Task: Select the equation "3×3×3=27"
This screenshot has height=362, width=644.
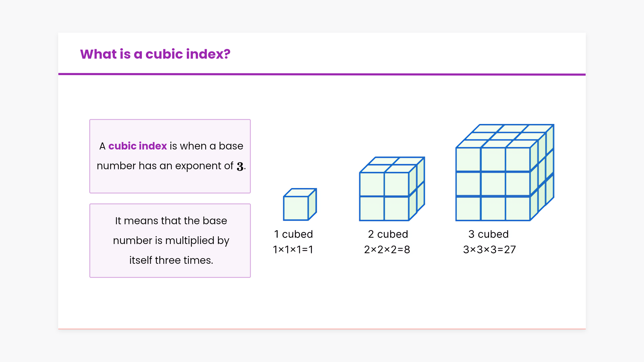Action: 489,250
